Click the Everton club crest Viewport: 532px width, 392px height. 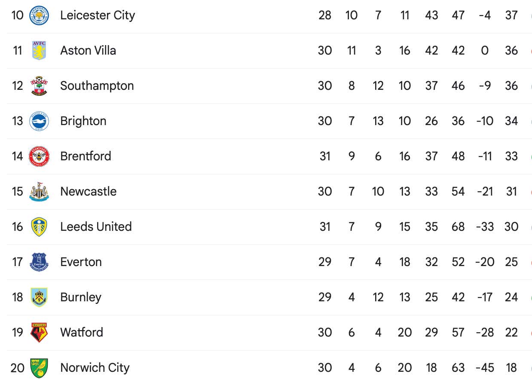click(x=39, y=262)
